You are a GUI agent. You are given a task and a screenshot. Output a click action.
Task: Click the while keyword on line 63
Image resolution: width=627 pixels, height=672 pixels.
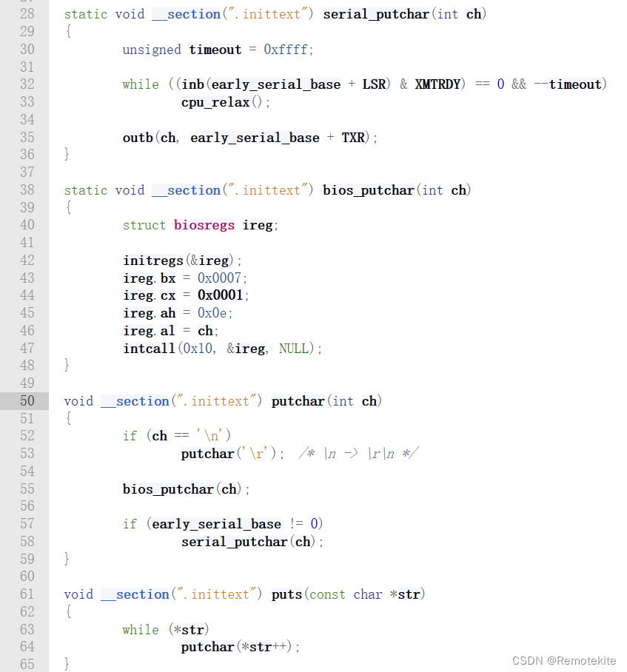[141, 630]
